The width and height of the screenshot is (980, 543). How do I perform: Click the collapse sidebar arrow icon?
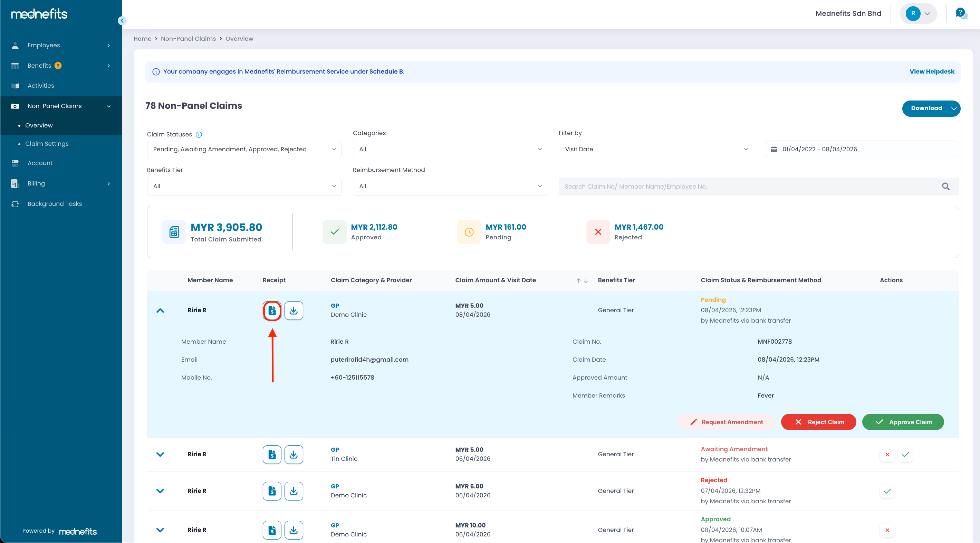(x=122, y=20)
